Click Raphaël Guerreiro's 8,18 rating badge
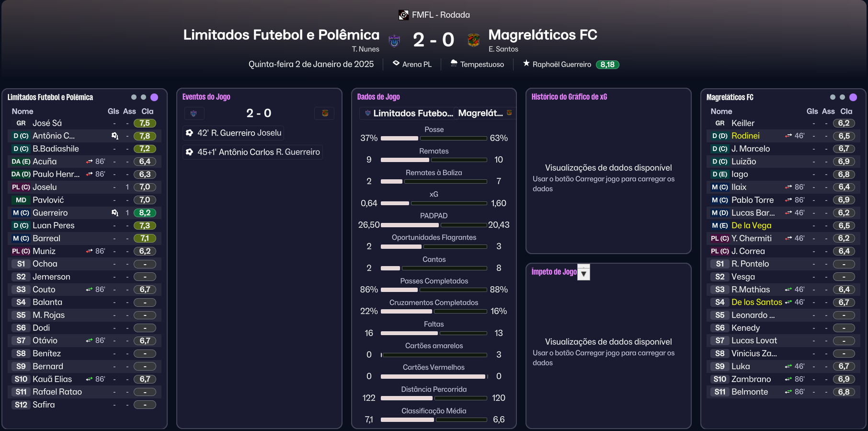 click(x=607, y=65)
